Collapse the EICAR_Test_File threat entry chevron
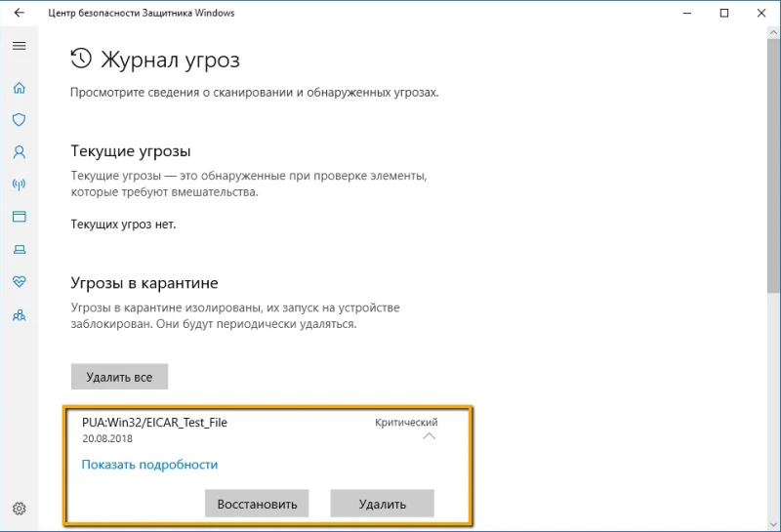Image resolution: width=781 pixels, height=532 pixels. 429,436
